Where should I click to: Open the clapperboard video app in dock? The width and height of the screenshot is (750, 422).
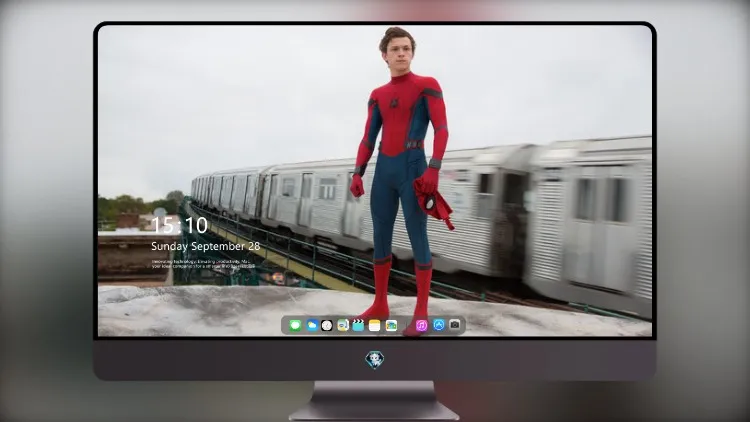(x=358, y=325)
